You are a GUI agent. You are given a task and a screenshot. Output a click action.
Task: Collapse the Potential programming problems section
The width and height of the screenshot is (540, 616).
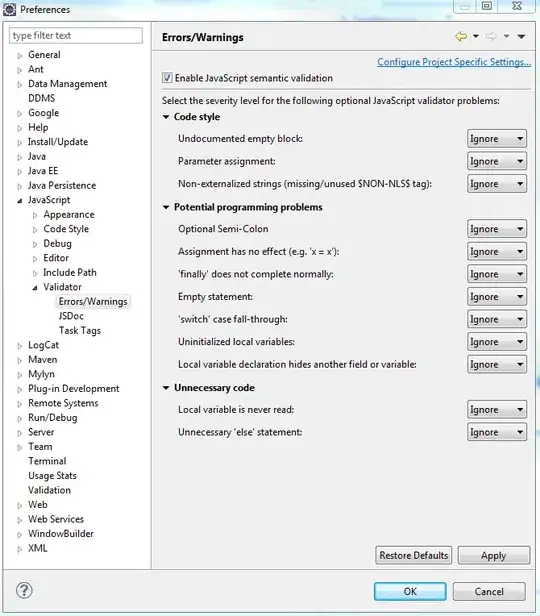(x=166, y=207)
